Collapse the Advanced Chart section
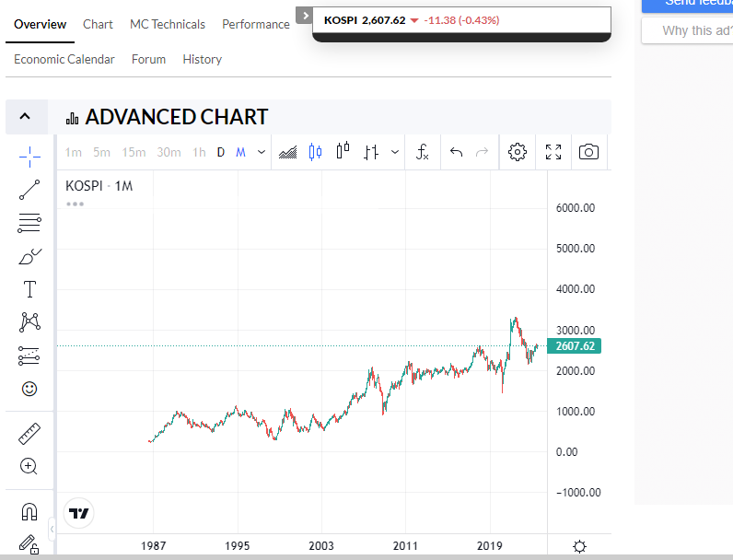The width and height of the screenshot is (733, 560). pyautogui.click(x=25, y=116)
